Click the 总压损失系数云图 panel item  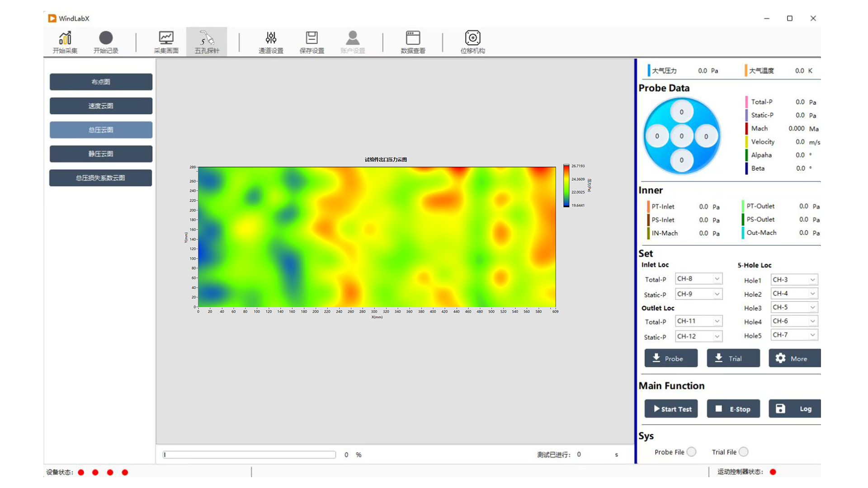click(100, 177)
